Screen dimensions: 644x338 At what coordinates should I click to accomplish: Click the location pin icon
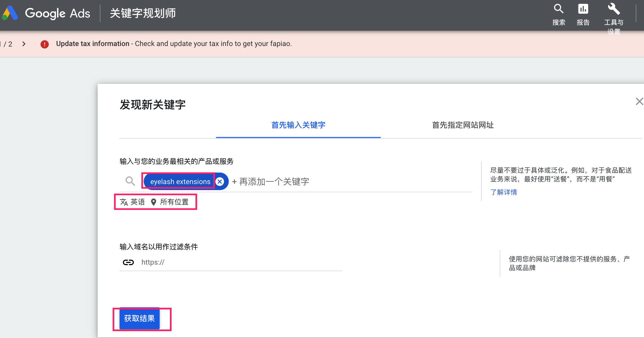154,202
